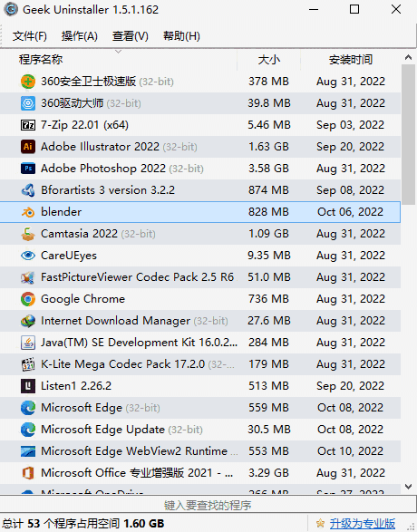
Task: Click the K-Lite Mega Codec Pack icon
Action: tap(28, 364)
